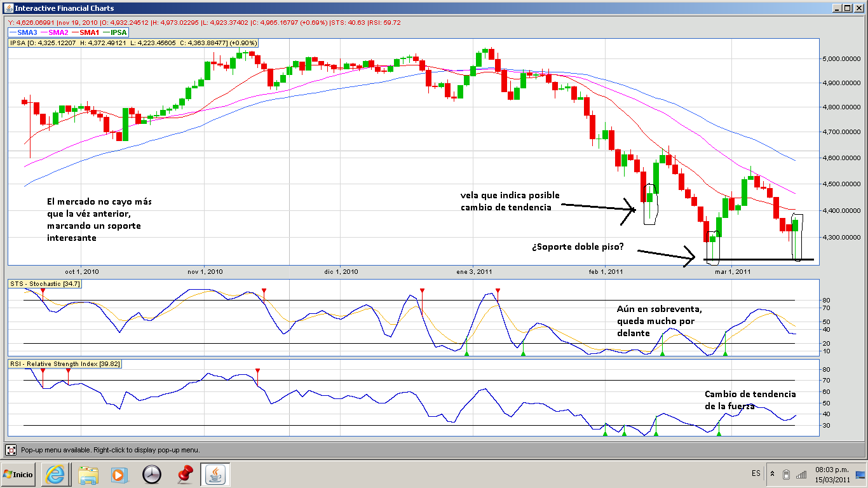This screenshot has height=488, width=868.
Task: Open the taskbar clock showing 08:03 p.m.
Action: [x=831, y=474]
